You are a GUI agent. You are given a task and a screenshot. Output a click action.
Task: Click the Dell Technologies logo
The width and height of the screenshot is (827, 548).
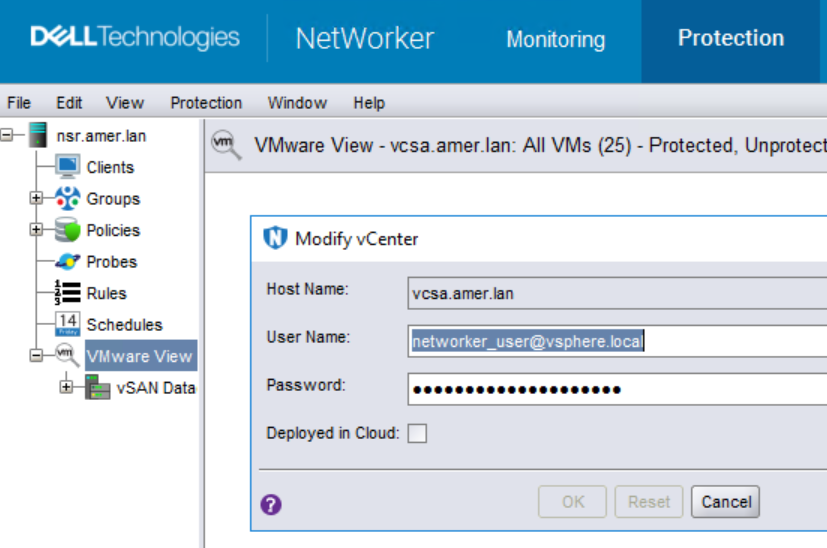click(x=135, y=37)
